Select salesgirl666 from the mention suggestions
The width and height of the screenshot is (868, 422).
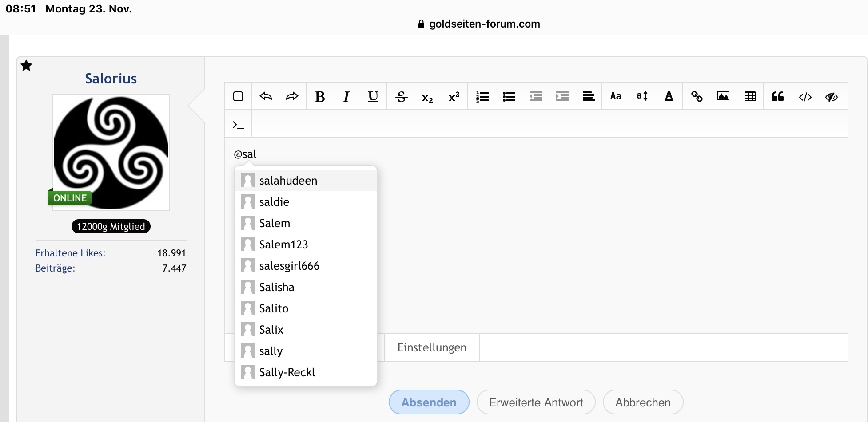click(289, 266)
